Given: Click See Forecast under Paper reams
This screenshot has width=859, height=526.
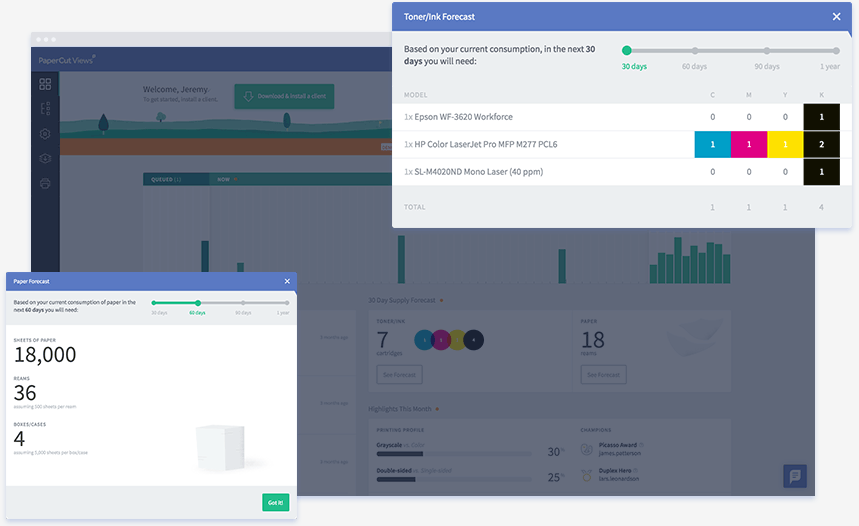Looking at the screenshot, I should [x=603, y=375].
